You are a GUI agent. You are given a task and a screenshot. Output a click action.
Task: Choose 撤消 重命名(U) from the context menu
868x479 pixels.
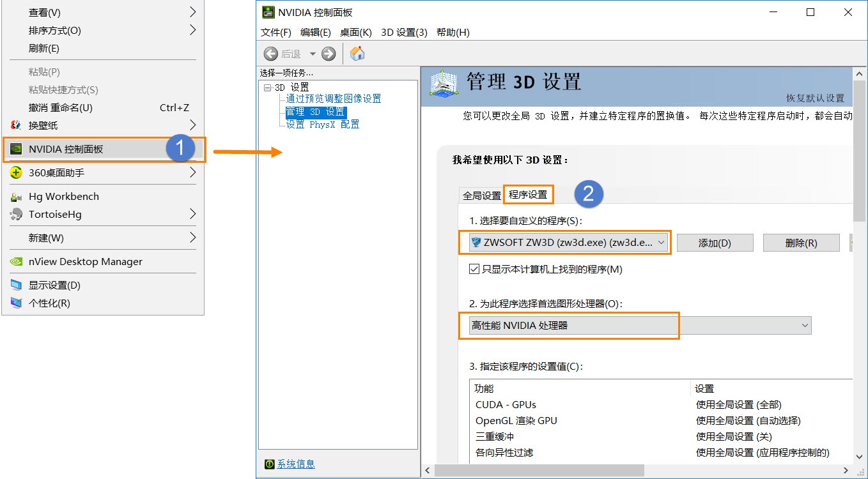102,108
